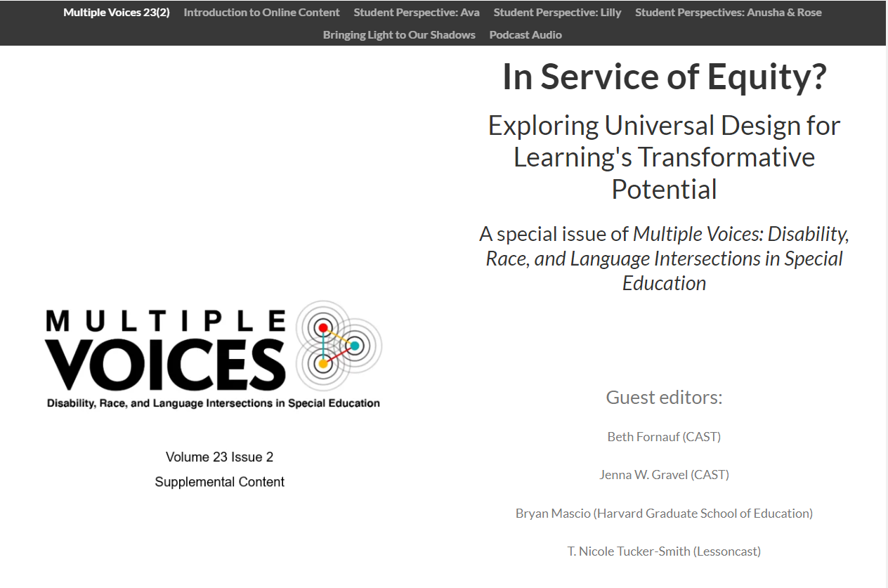Screen dimensions: 888x588
Task: Go to Introduction to Online Content
Action: click(261, 12)
